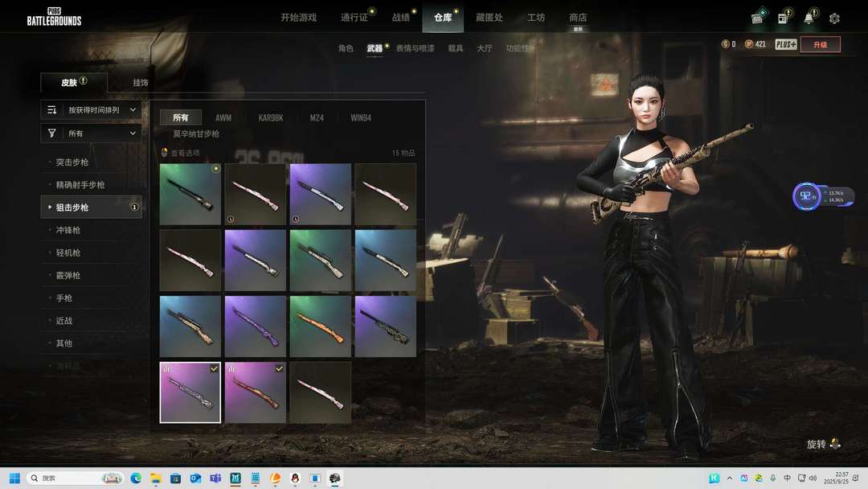Click the bars icon on the magenta wooden rifle skin
The image size is (868, 489).
tap(232, 369)
